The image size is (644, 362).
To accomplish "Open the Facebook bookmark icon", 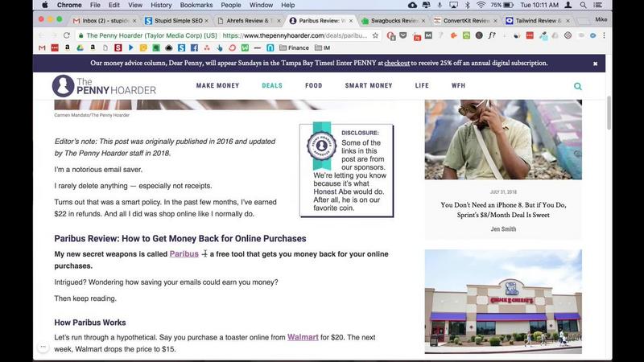I will coord(194,47).
